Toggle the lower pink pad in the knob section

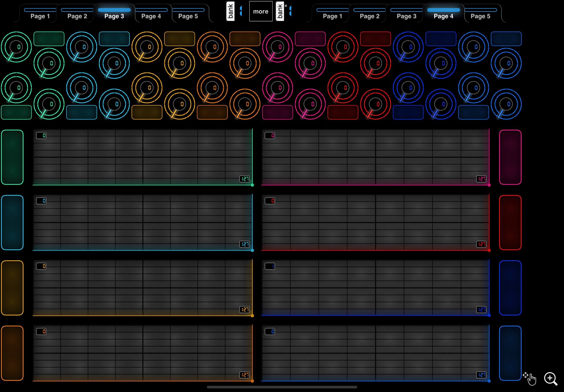click(x=277, y=112)
